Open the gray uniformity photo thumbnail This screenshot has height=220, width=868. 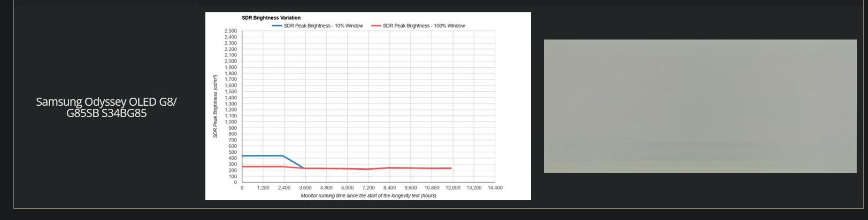(x=700, y=106)
